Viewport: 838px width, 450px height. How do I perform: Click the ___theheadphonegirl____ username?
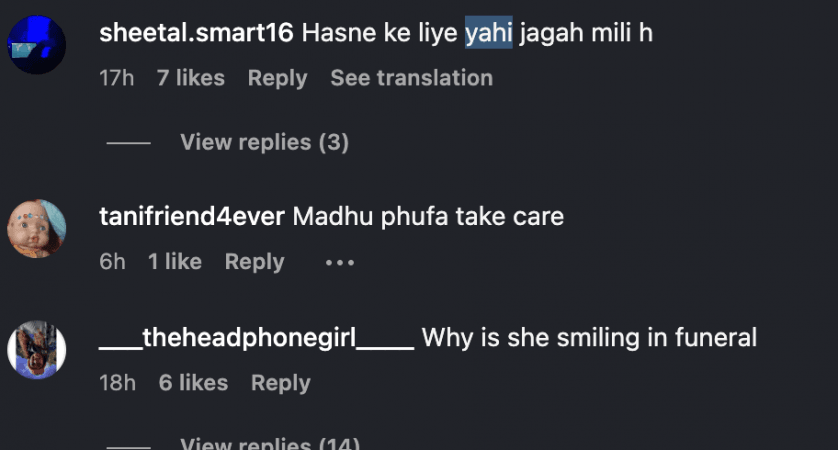(257, 338)
